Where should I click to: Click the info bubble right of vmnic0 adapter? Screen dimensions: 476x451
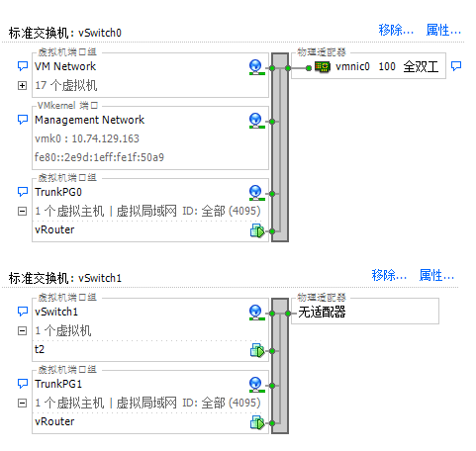456,66
